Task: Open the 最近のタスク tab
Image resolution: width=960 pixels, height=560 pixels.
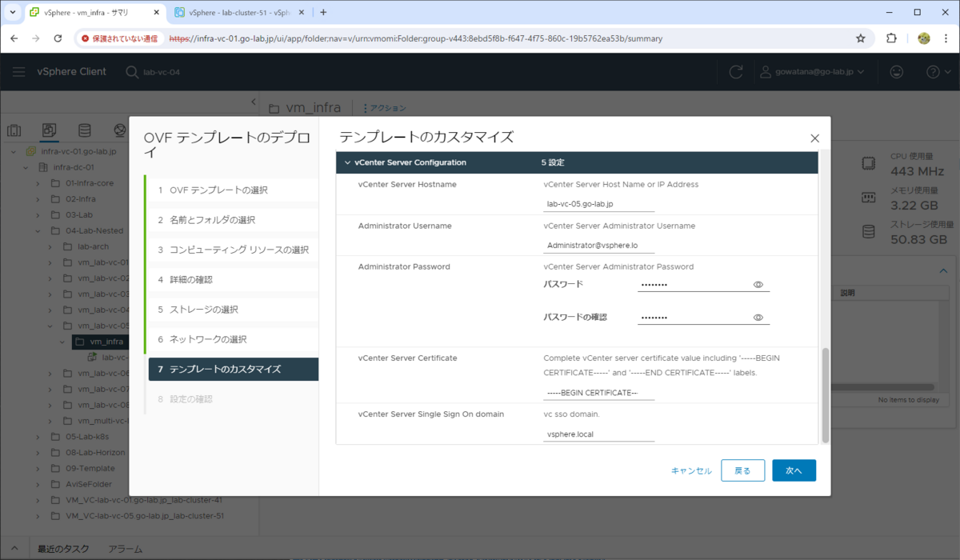Action: click(62, 550)
